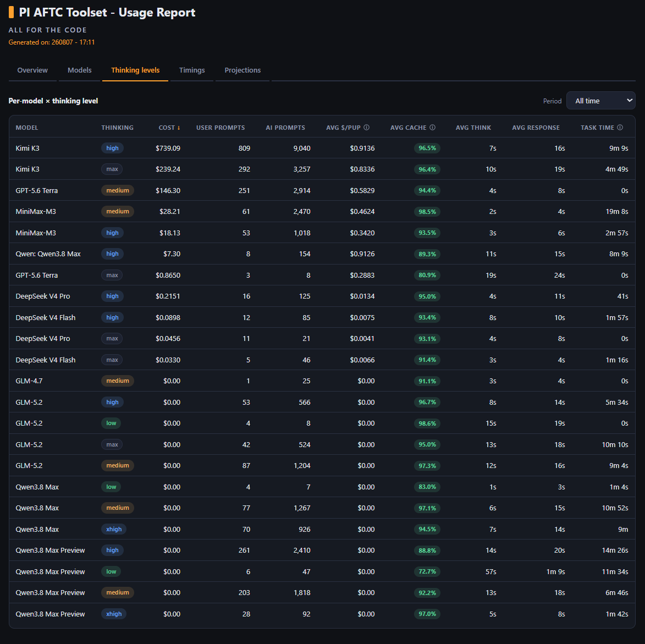Click the 98.5% cache badge
Screen dimensions: 645x644
pos(427,212)
